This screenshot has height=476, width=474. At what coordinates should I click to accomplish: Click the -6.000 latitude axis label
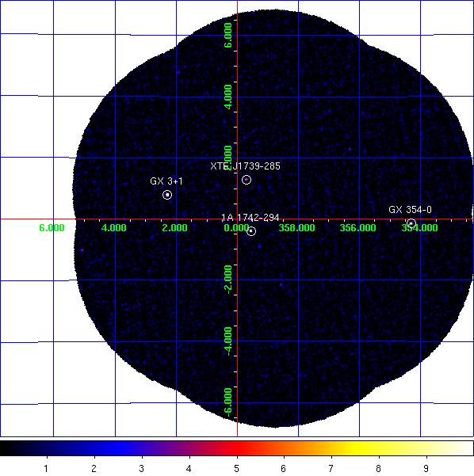point(228,401)
